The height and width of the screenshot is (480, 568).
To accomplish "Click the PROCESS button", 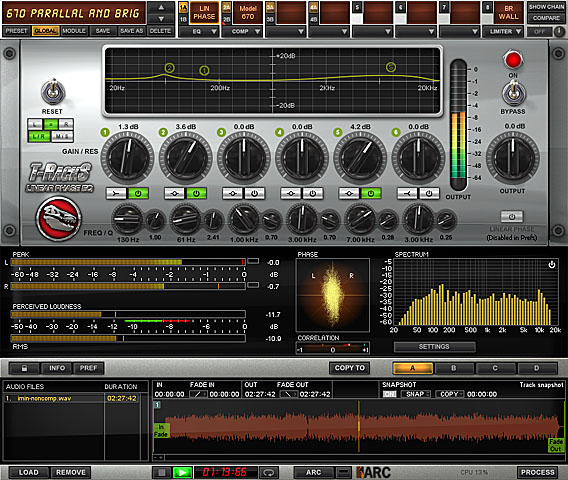I will (538, 472).
